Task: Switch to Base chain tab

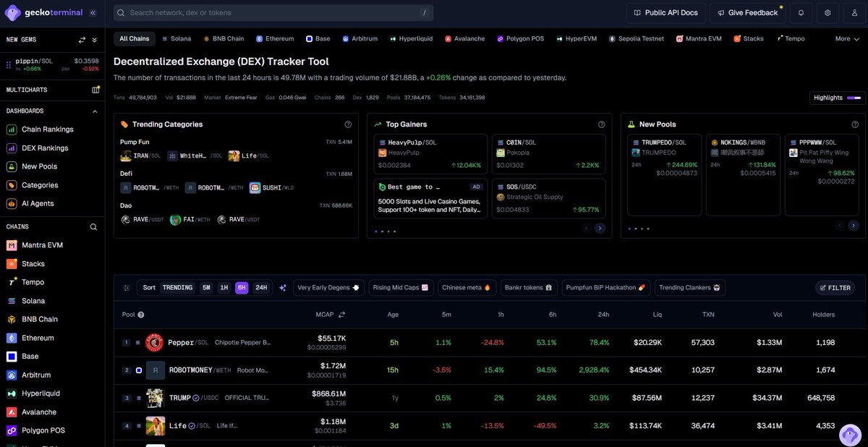Action: coord(318,39)
